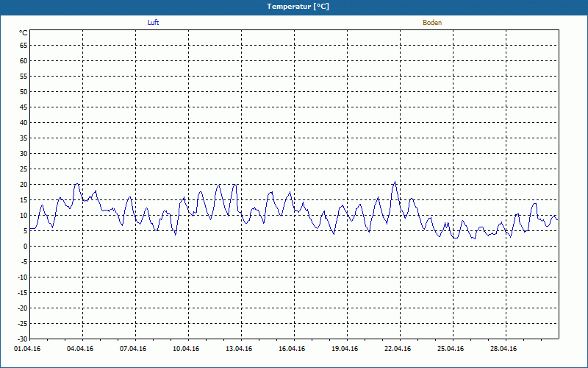The height and width of the screenshot is (368, 588).
Task: Click the 25.04.16 date label
Action: pyautogui.click(x=451, y=348)
